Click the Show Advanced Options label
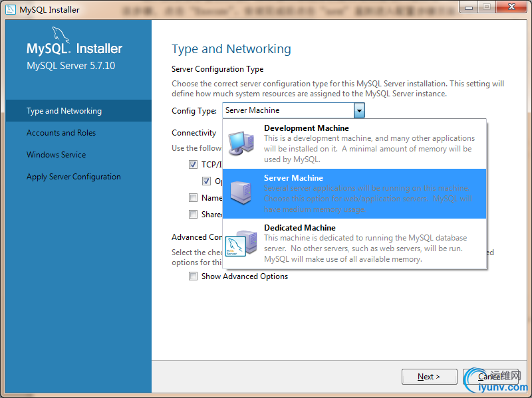Image resolution: width=532 pixels, height=398 pixels. click(x=245, y=276)
